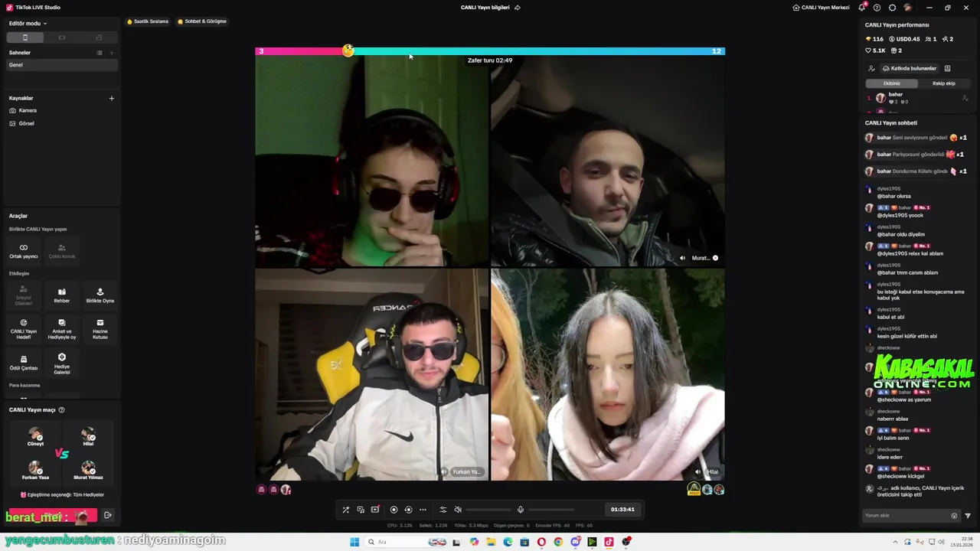Click icon right of Katkıda bulunanlar
Viewport: 980px width, 551px height.
coord(947,68)
